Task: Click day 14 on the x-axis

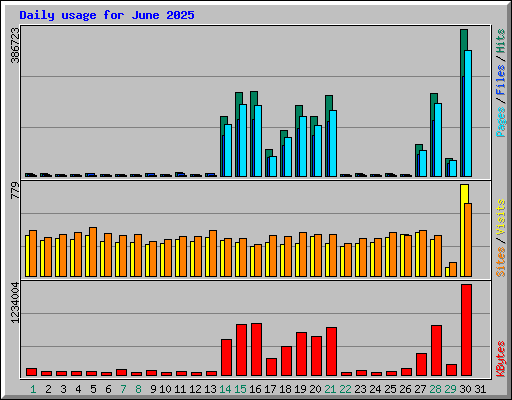Action: click(225, 389)
